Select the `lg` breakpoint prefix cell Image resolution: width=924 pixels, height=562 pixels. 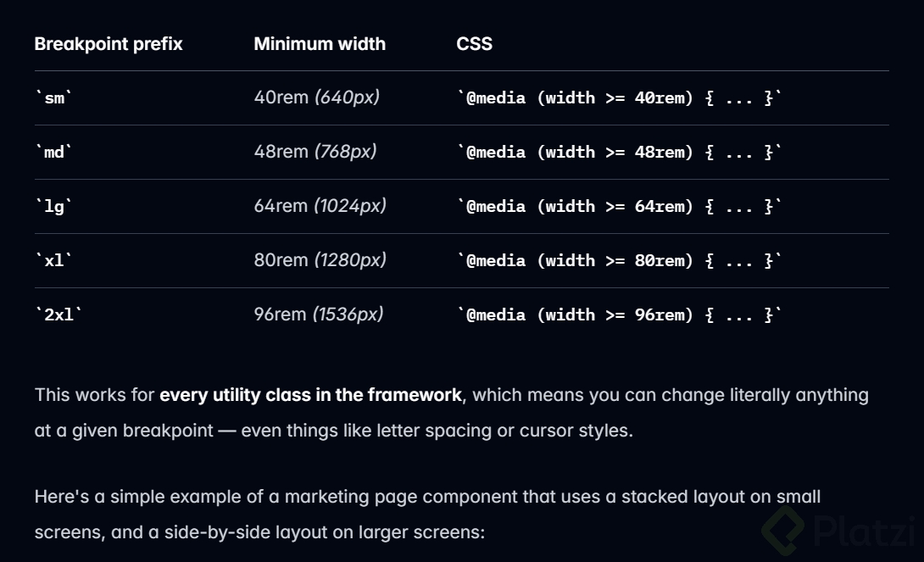54,207
